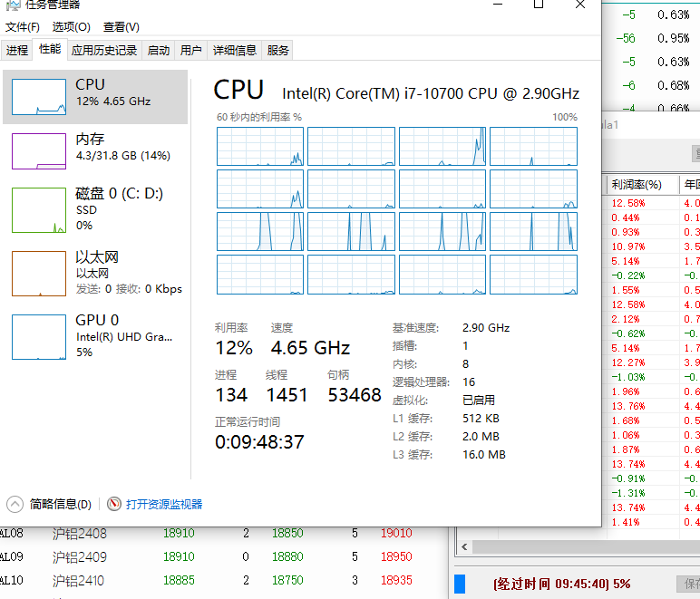Open the Resource Monitor icon
Screen dimensions: 700x599
[114, 504]
